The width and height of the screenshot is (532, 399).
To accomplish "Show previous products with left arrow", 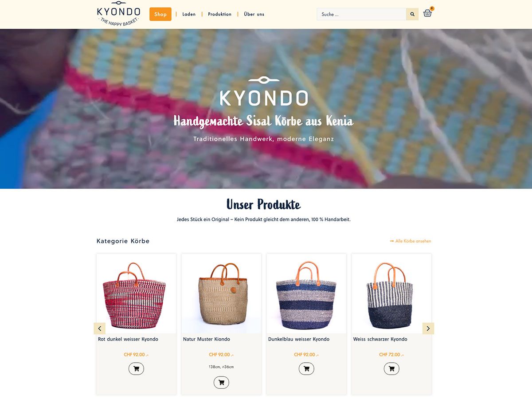I will click(100, 329).
